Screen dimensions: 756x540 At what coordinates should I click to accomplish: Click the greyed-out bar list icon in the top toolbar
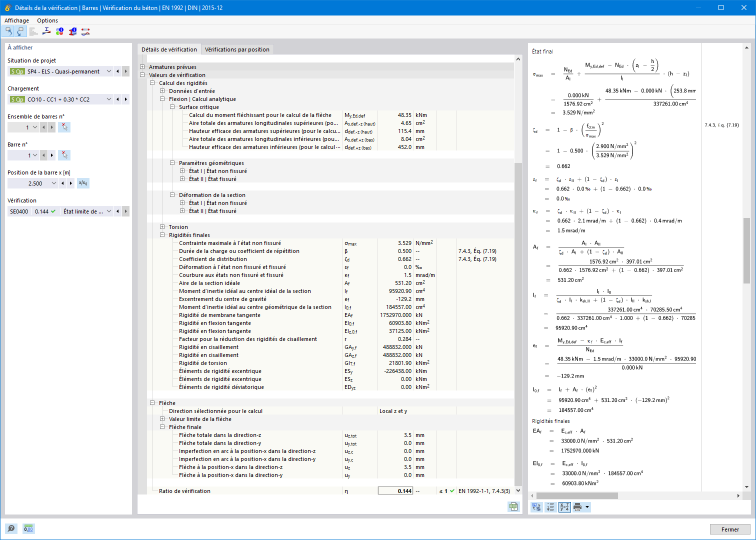33,31
